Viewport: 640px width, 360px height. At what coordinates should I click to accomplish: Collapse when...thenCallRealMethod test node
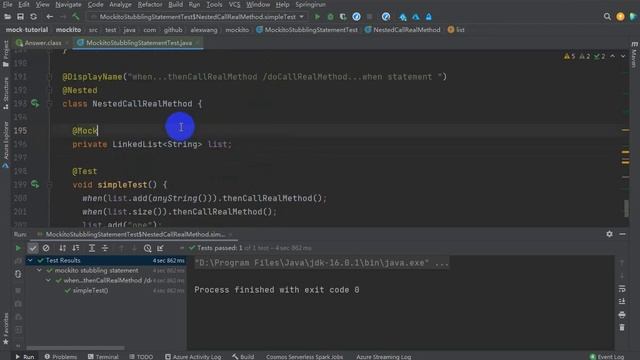[48, 281]
